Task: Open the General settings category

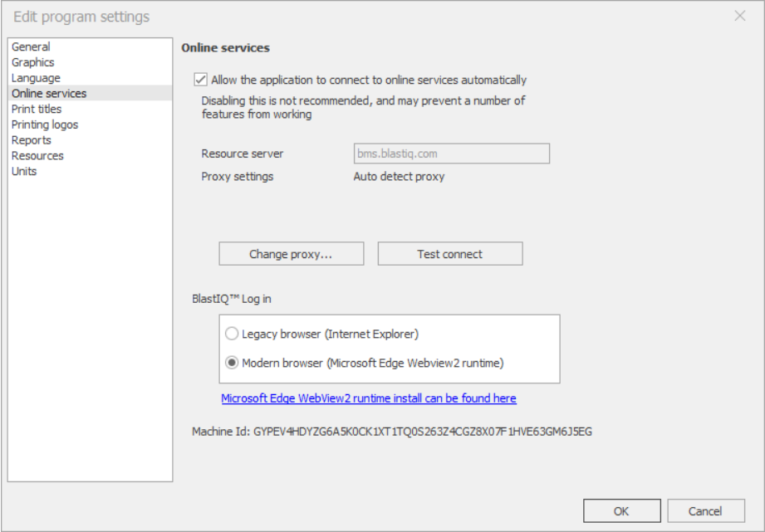Action: point(31,46)
